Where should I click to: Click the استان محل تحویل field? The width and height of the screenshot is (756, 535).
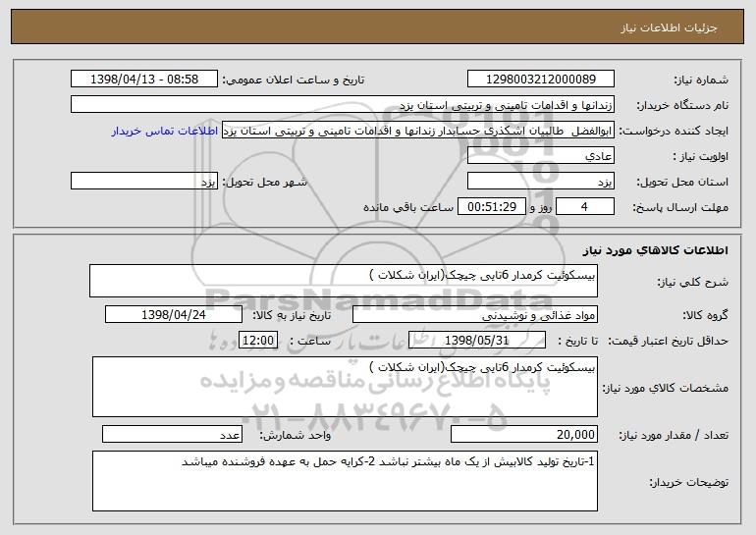[x=540, y=182]
